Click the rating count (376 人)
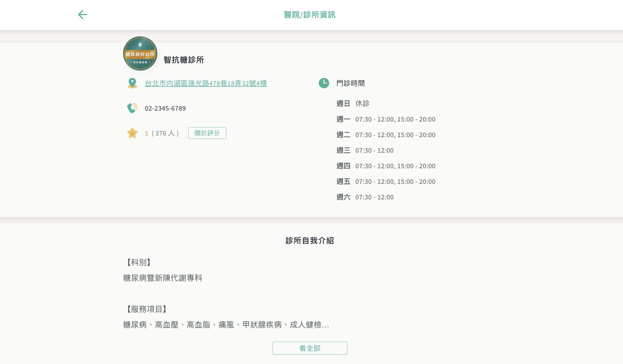The image size is (623, 364). (x=163, y=133)
